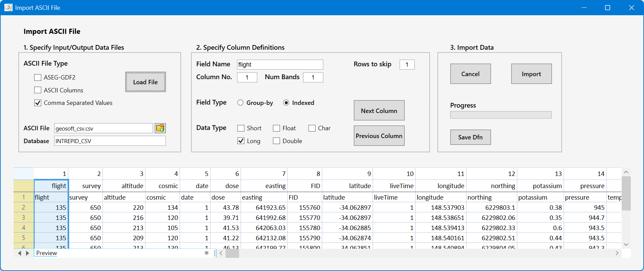Click the horizontal scrollbar left arrow
The width and height of the screenshot is (644, 271).
tap(221, 253)
